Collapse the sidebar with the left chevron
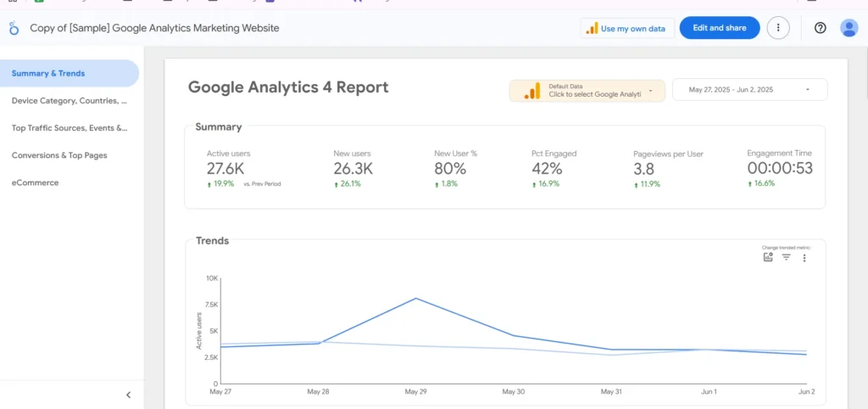Image resolution: width=868 pixels, height=409 pixels. tap(129, 395)
